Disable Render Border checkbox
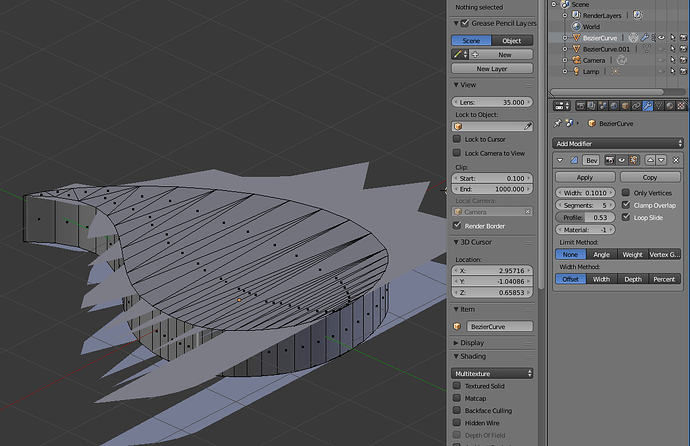The image size is (690, 446). [457, 226]
